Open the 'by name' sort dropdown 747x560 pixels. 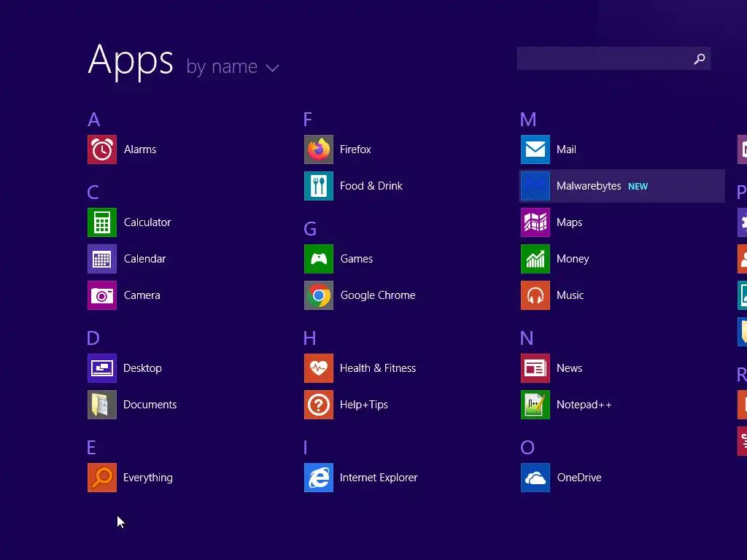(233, 66)
